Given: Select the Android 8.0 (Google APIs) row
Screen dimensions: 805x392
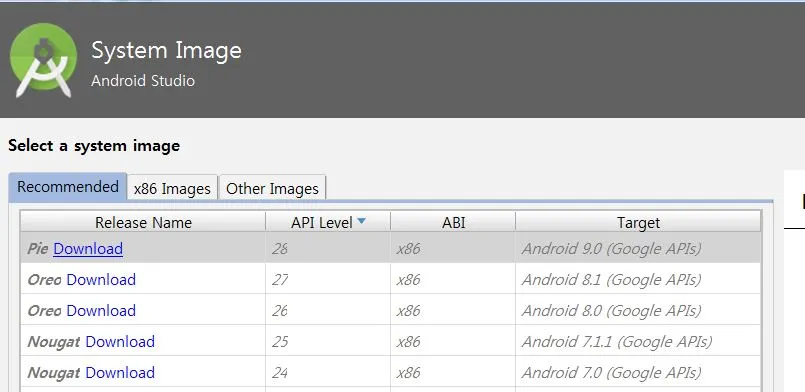Looking at the screenshot, I should click(x=391, y=309).
